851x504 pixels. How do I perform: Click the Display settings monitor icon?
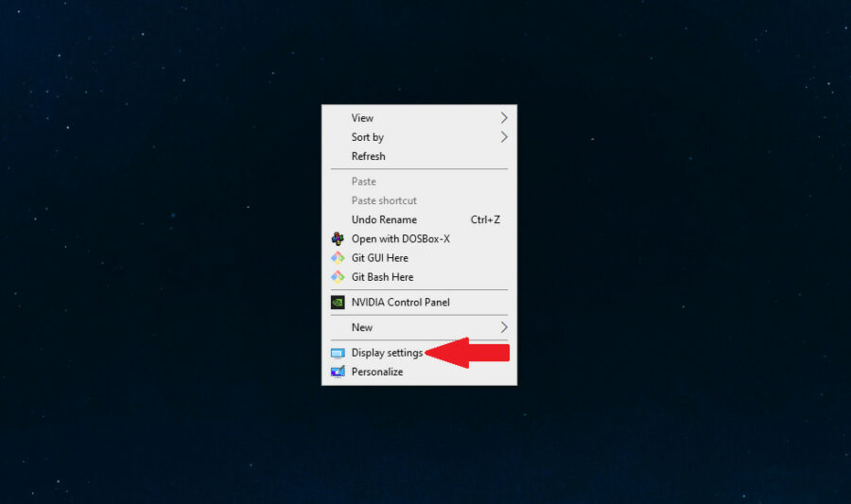point(338,354)
